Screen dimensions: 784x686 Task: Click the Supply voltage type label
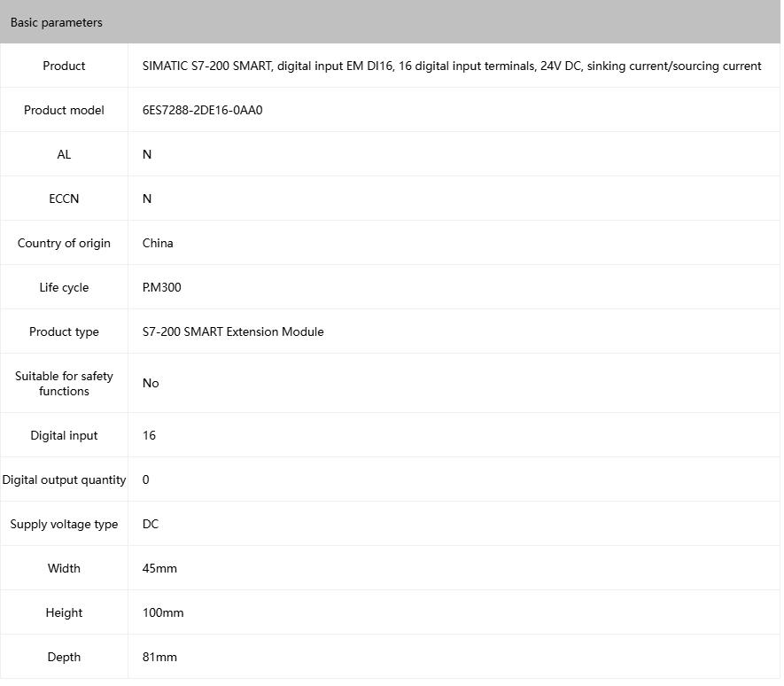(x=64, y=524)
